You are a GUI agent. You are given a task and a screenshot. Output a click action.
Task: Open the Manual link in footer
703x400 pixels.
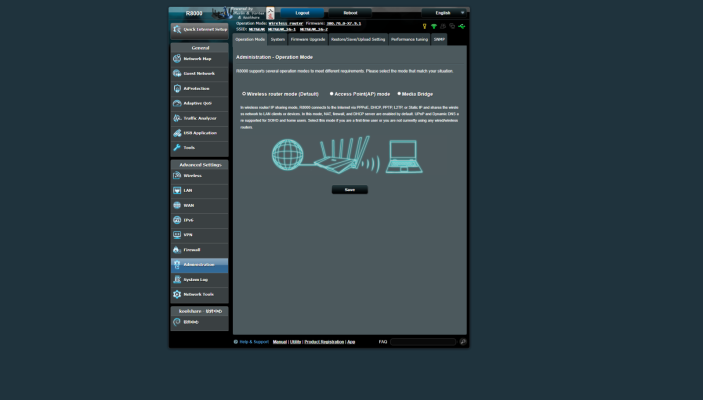[x=280, y=342]
